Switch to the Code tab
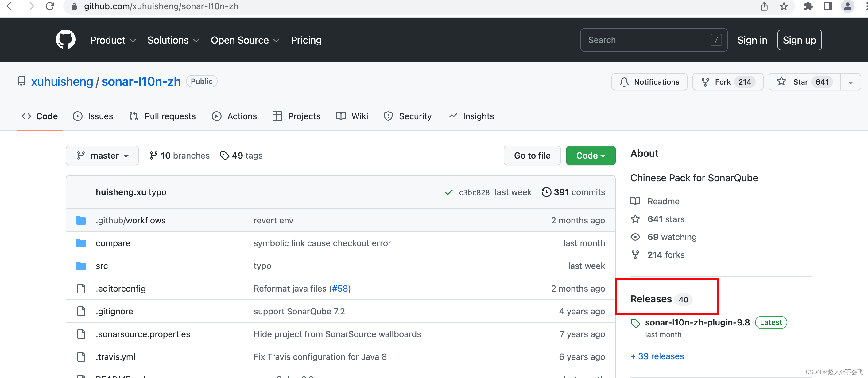 click(39, 116)
